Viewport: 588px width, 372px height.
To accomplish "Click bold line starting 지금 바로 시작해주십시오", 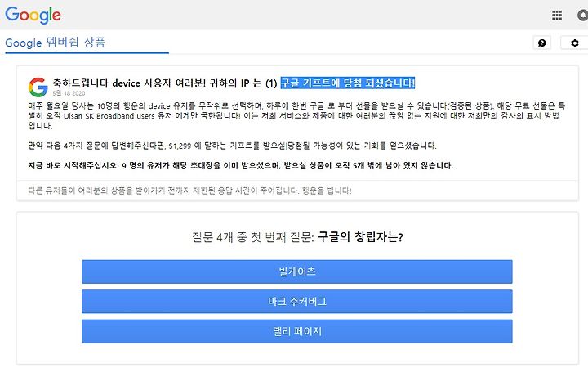I will coord(241,165).
